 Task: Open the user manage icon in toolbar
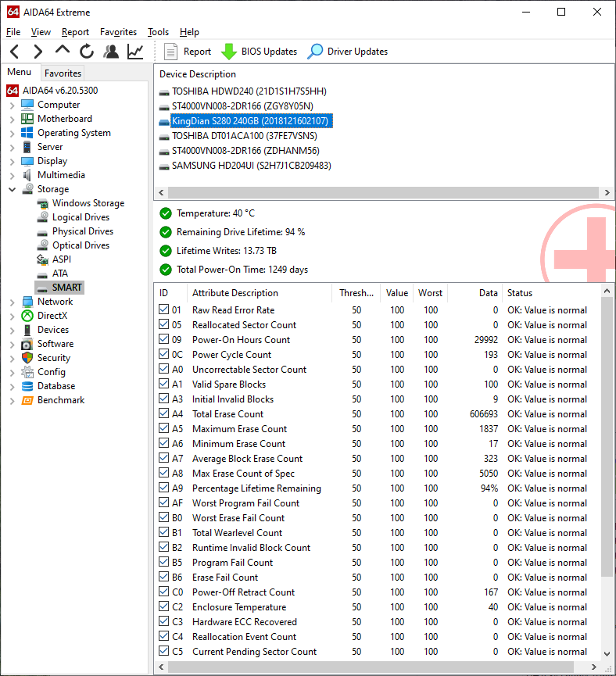click(111, 52)
